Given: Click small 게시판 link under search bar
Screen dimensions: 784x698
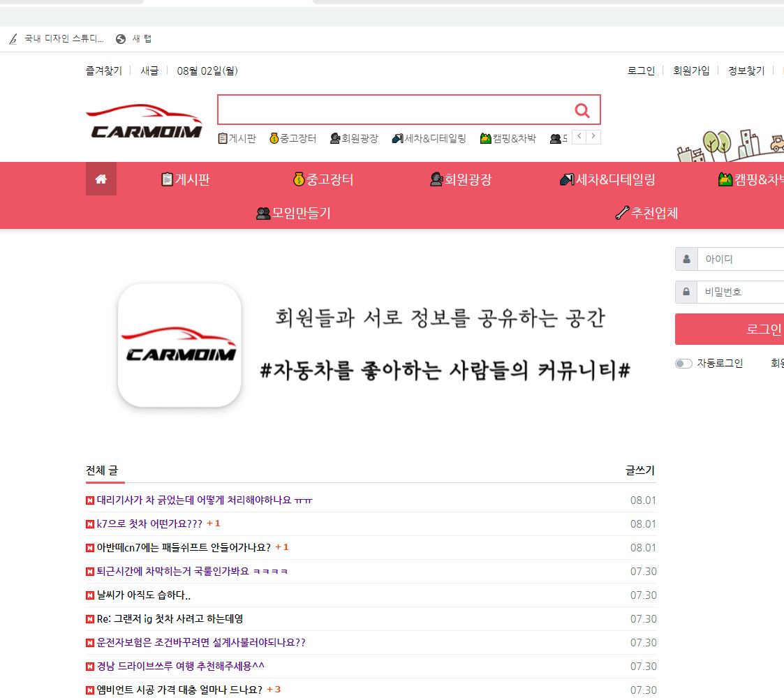Looking at the screenshot, I should point(237,138).
